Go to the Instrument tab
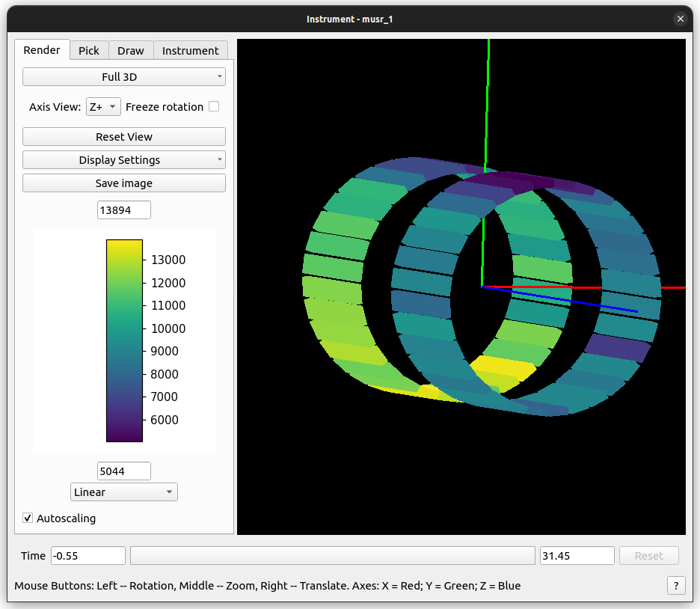 point(191,50)
